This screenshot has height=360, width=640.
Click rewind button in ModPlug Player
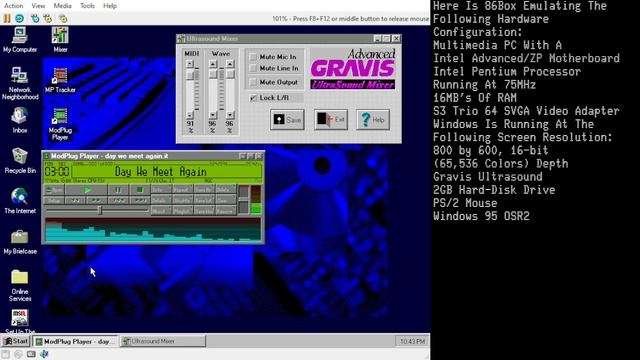pyautogui.click(x=75, y=200)
